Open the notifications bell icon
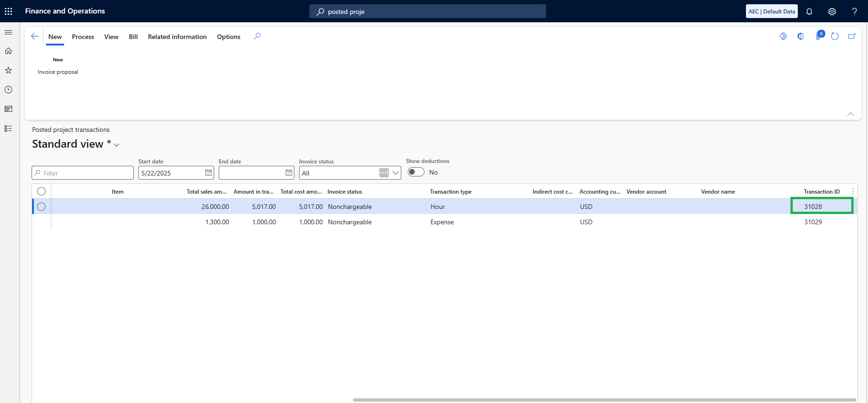The width and height of the screenshot is (868, 403). tap(809, 12)
